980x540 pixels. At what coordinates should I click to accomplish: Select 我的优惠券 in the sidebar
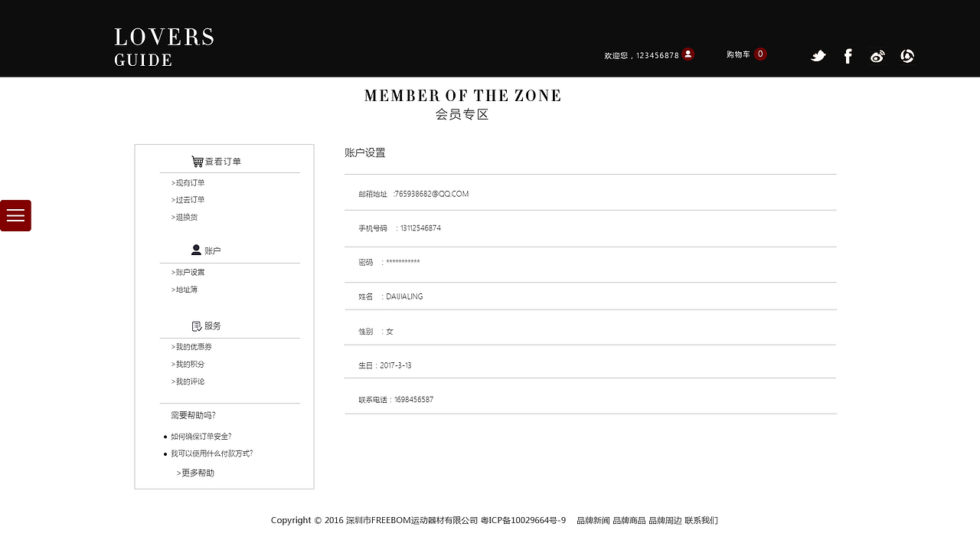tap(191, 347)
